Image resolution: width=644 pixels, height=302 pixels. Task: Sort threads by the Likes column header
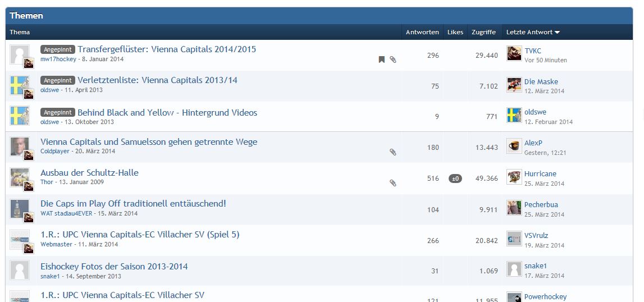coord(455,33)
